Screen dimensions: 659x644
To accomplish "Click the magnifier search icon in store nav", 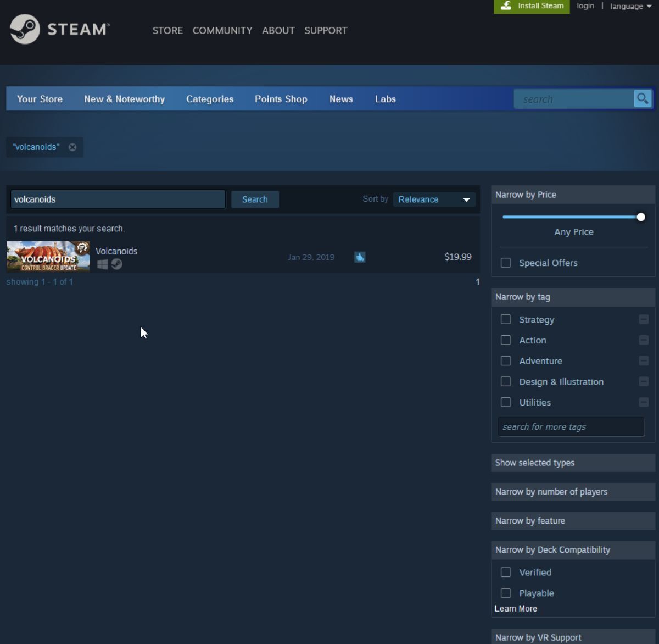I will coord(642,99).
